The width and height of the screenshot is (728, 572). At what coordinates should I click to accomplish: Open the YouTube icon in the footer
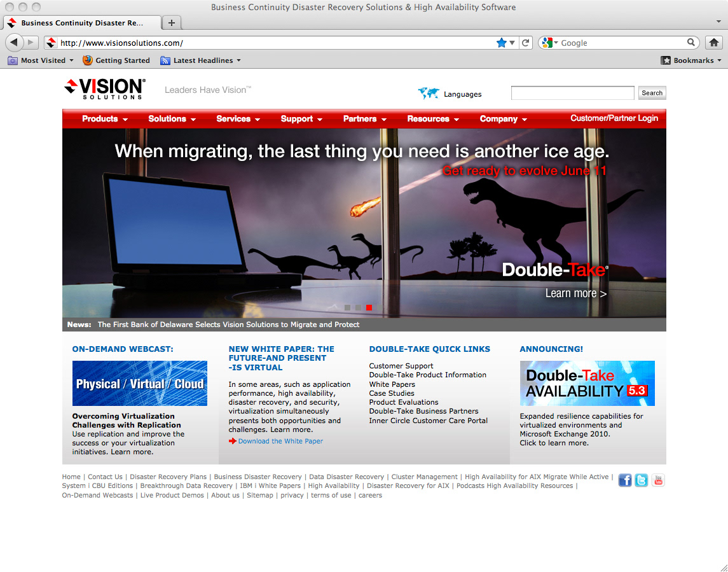658,480
